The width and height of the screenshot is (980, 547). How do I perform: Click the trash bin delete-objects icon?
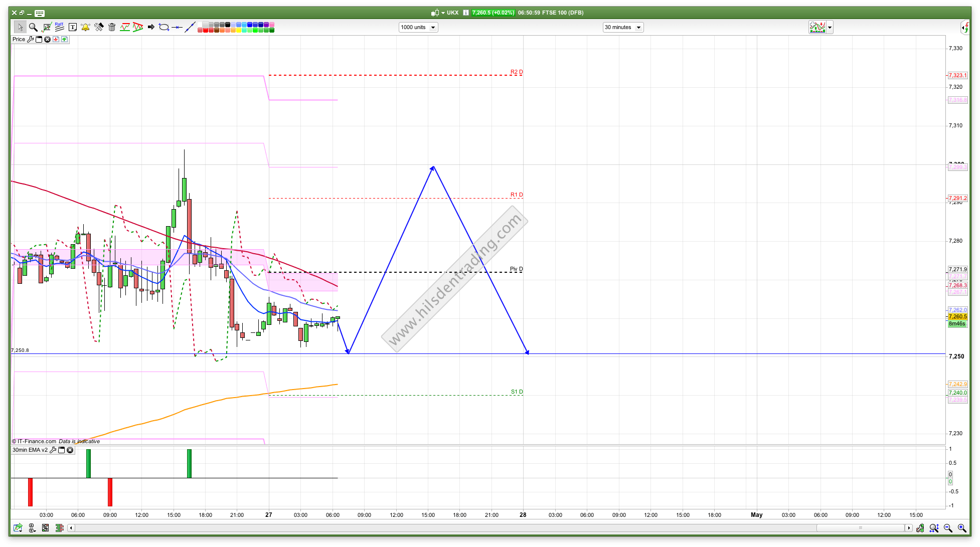pyautogui.click(x=112, y=27)
